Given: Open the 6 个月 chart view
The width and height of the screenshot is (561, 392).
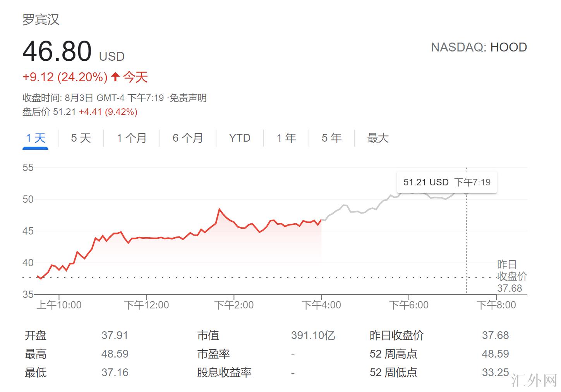Looking at the screenshot, I should pos(188,138).
